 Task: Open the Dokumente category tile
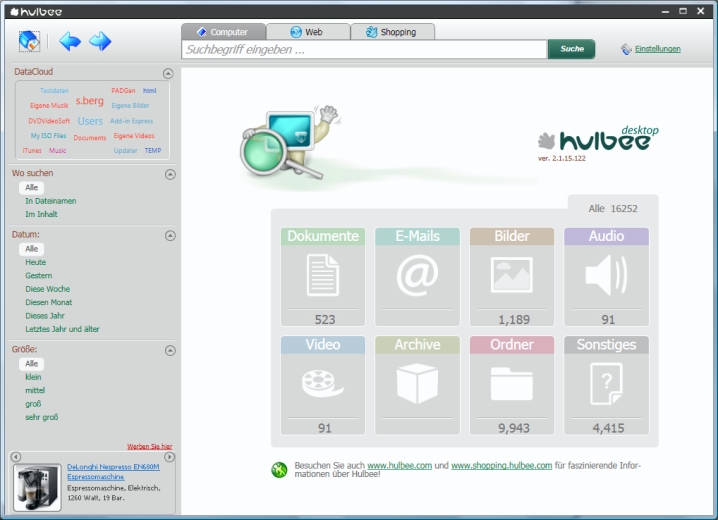pos(323,277)
